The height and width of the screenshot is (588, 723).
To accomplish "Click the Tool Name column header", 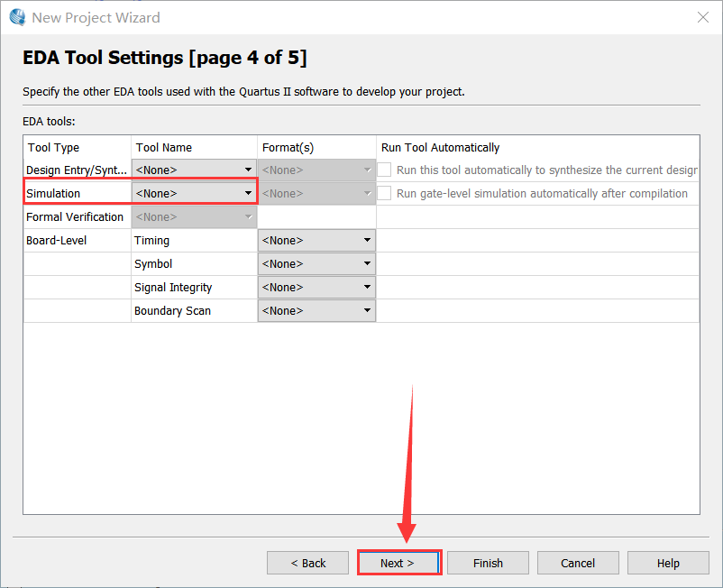I will pos(194,148).
